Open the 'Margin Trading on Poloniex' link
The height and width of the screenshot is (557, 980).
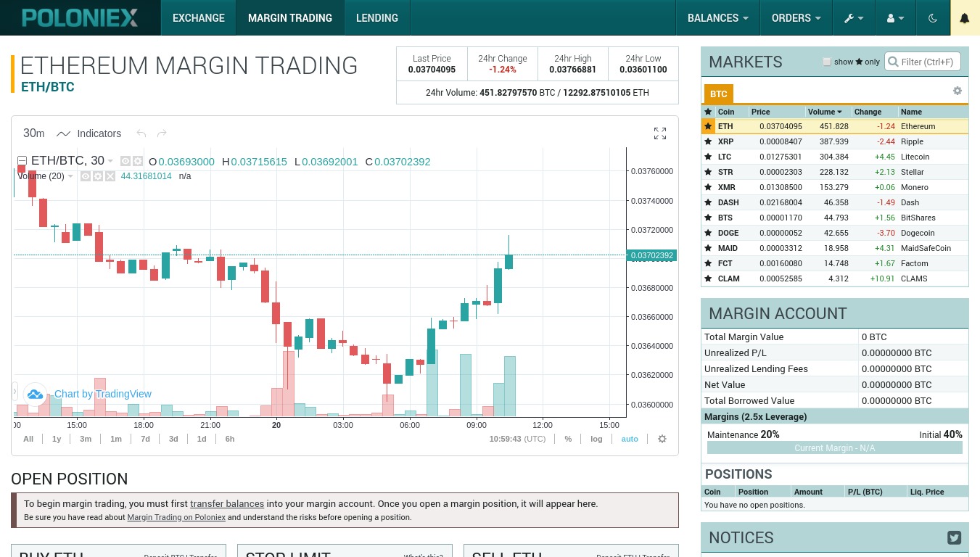coord(176,518)
